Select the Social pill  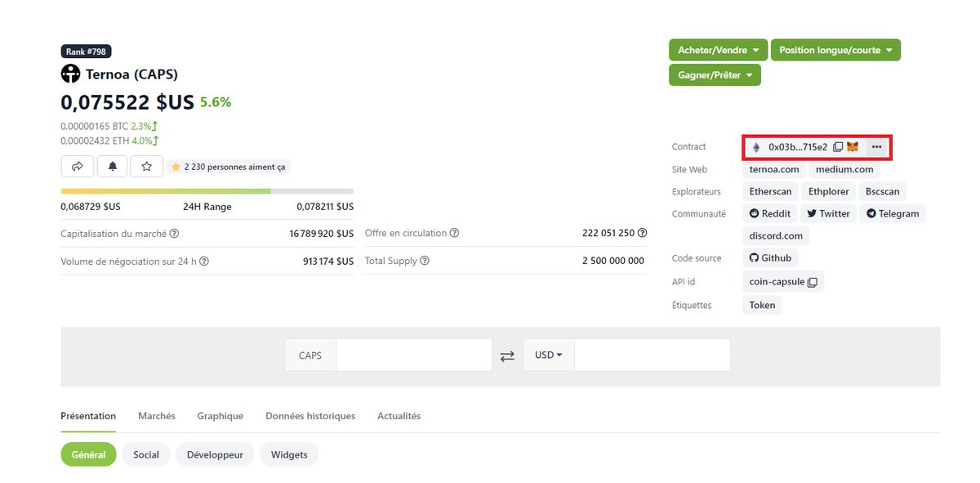pos(146,454)
